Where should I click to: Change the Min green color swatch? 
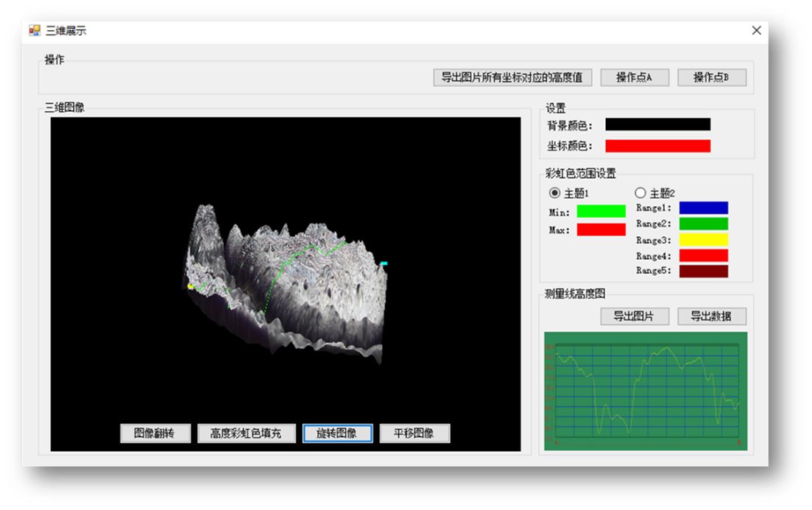point(601,212)
